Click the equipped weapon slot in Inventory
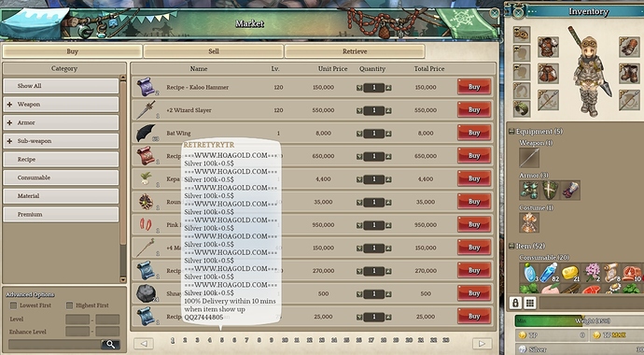 click(528, 158)
